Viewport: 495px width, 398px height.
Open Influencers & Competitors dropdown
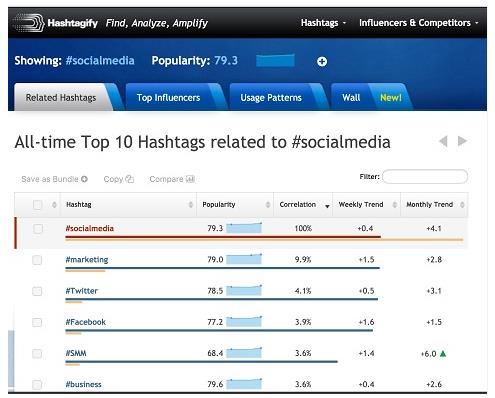click(418, 23)
